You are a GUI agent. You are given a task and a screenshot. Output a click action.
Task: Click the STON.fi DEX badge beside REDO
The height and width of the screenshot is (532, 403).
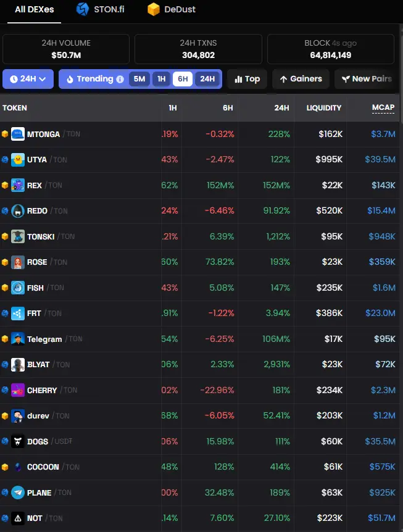[5, 210]
